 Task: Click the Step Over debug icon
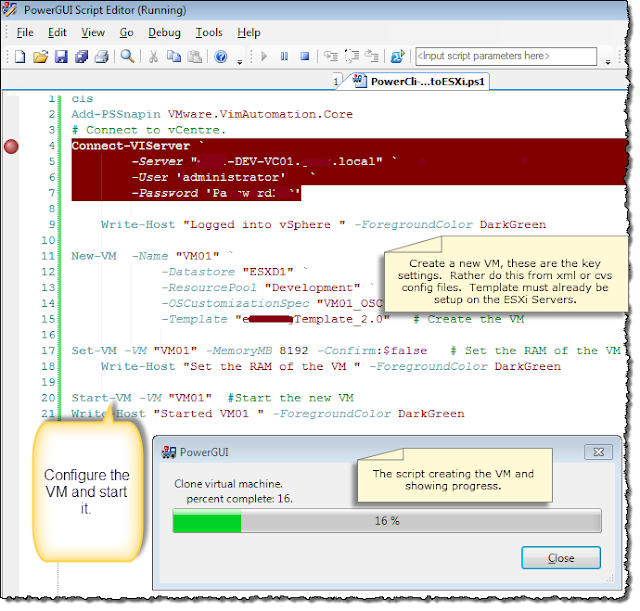352,56
